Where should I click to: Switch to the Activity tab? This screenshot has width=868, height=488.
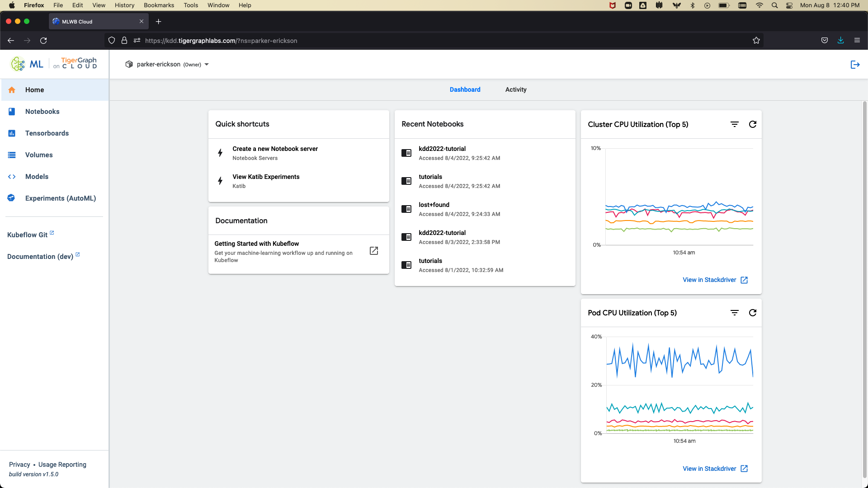(516, 89)
